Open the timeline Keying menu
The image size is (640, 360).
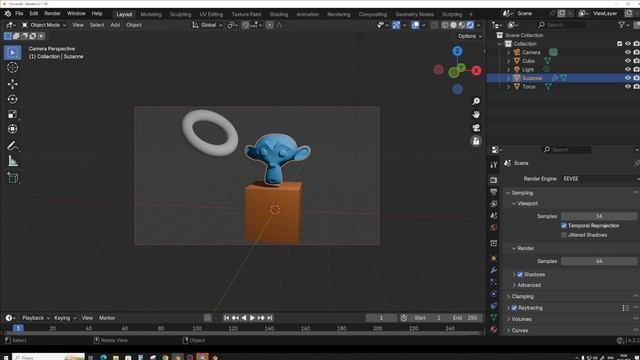pyautogui.click(x=65, y=318)
